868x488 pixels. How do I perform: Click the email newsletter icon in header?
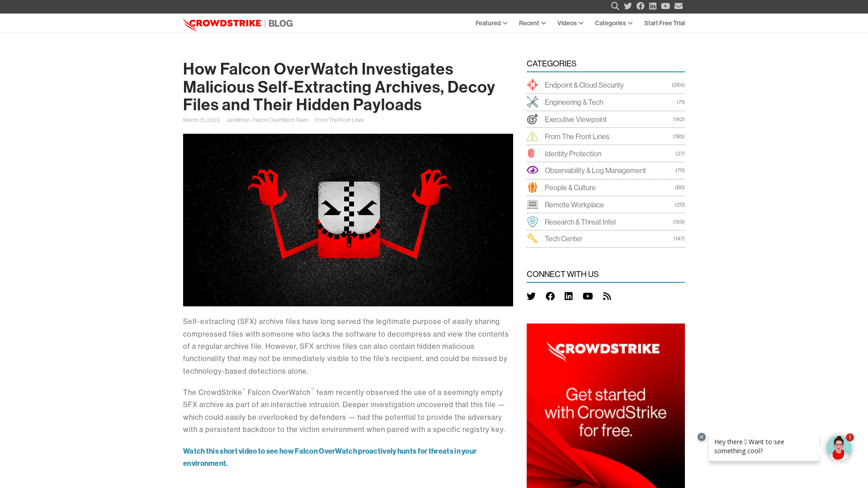[x=679, y=6]
